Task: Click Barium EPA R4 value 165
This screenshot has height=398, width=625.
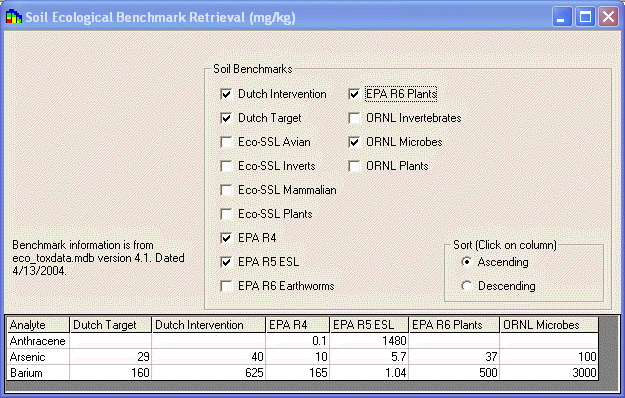Action: click(x=297, y=373)
